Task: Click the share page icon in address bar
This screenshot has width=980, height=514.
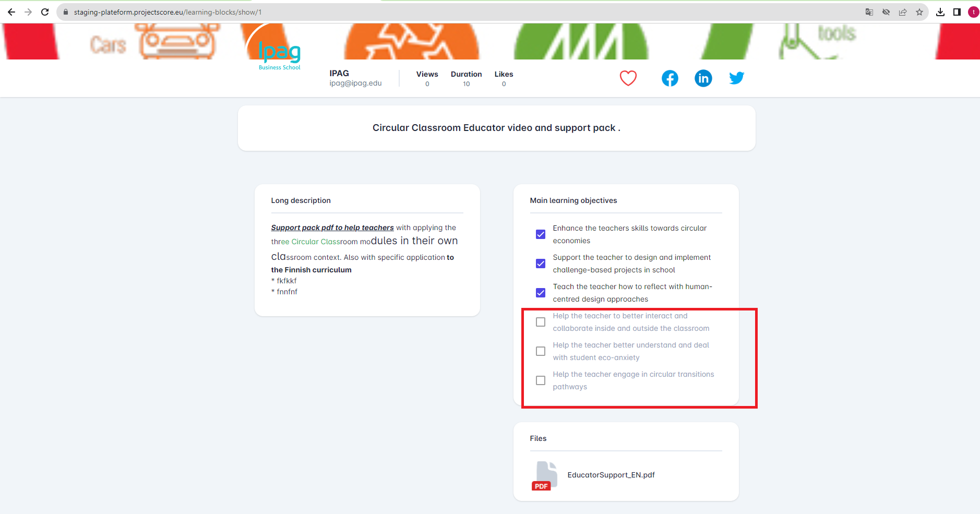Action: coord(903,12)
